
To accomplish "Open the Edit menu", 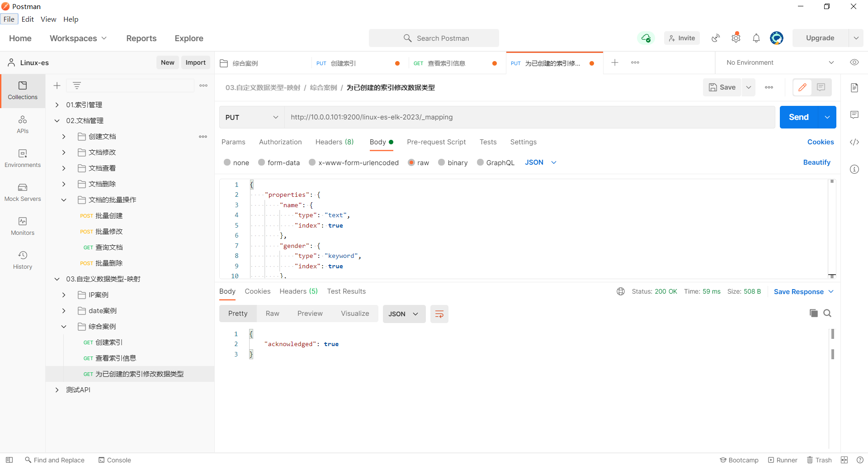I will [28, 19].
